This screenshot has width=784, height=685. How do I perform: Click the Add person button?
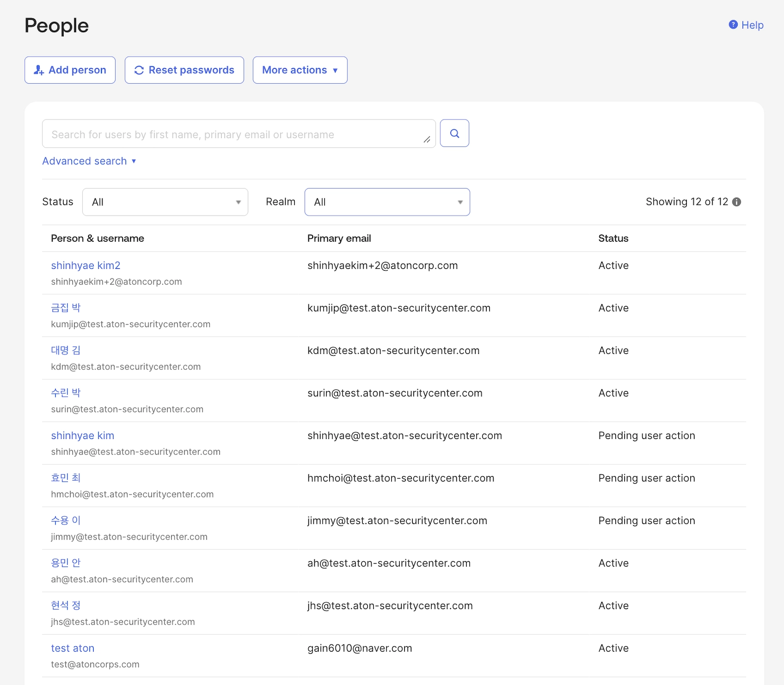tap(70, 70)
